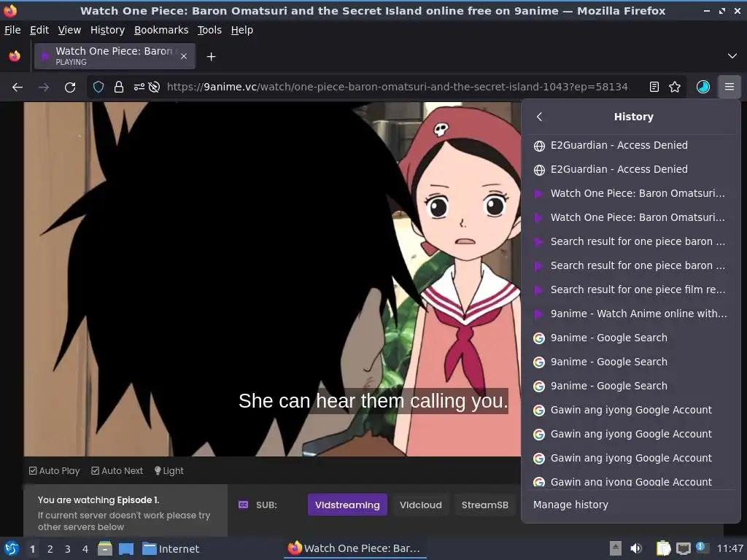The image size is (747, 560).
Task: Open the site permissions icon in address bar
Action: coord(139,87)
